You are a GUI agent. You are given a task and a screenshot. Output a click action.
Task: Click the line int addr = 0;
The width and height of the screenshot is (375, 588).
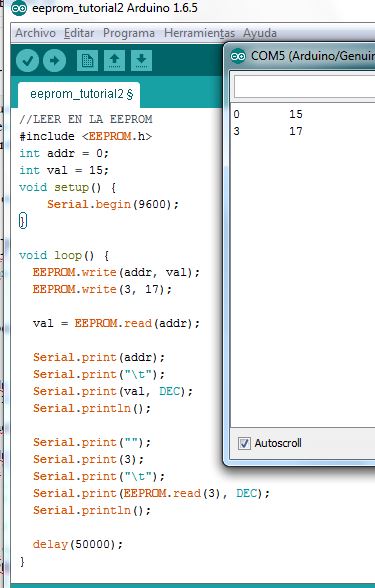click(64, 153)
